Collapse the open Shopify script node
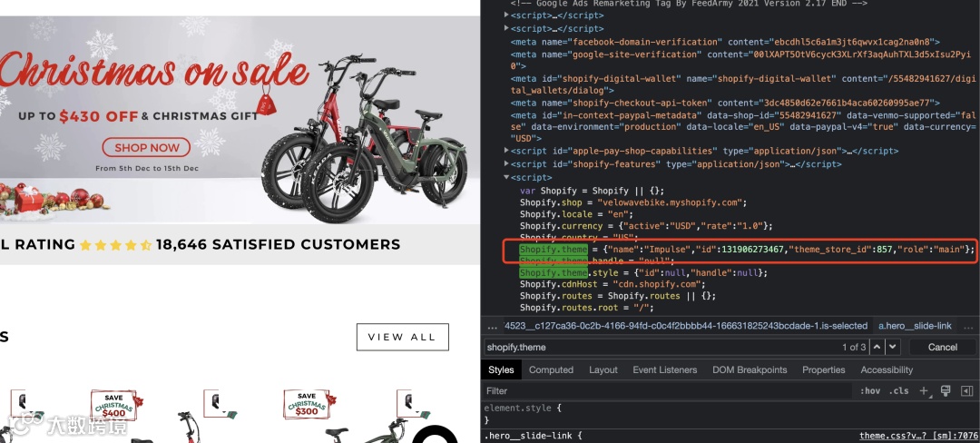The width and height of the screenshot is (980, 443). point(507,177)
